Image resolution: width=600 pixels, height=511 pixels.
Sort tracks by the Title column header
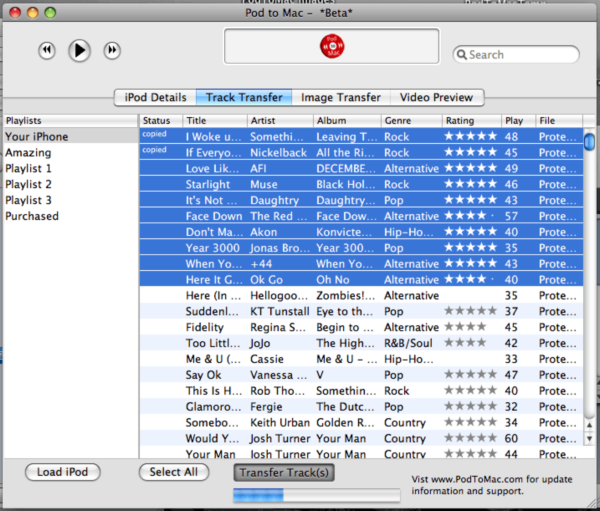pyautogui.click(x=215, y=121)
